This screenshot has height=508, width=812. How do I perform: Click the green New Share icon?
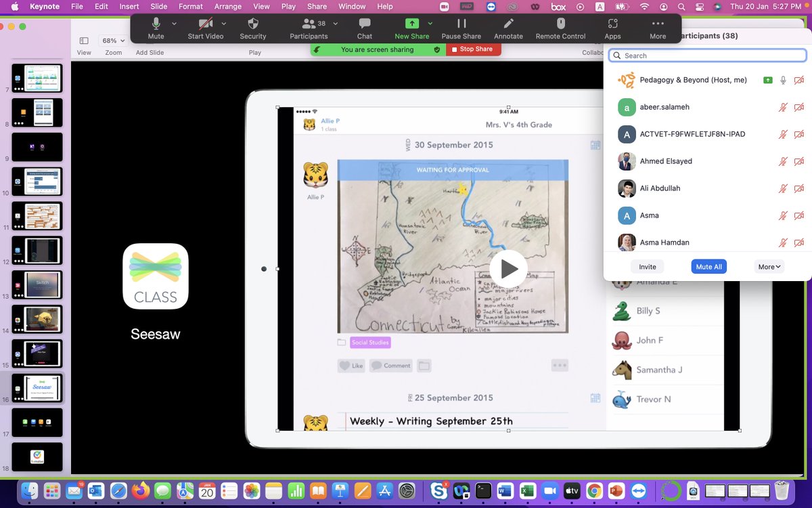[x=412, y=23]
